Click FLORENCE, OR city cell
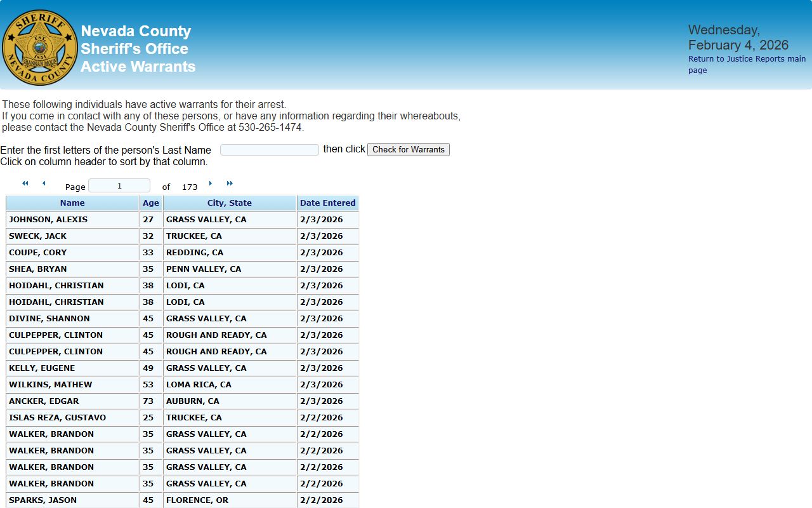 [x=230, y=500]
